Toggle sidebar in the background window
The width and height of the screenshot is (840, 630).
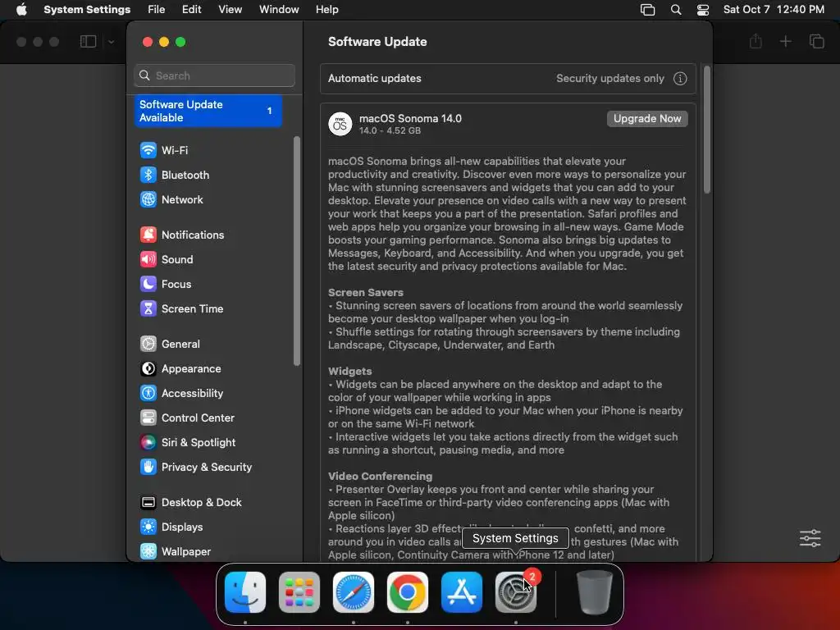tap(88, 41)
